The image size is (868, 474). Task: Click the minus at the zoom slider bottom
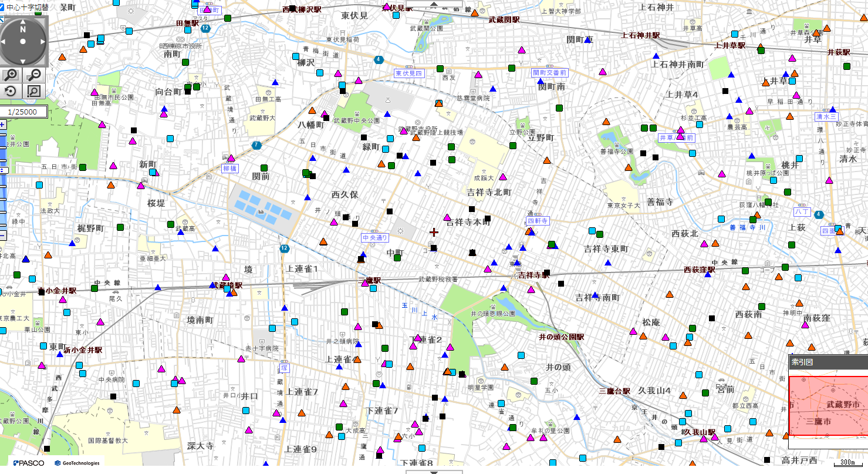click(x=2, y=235)
